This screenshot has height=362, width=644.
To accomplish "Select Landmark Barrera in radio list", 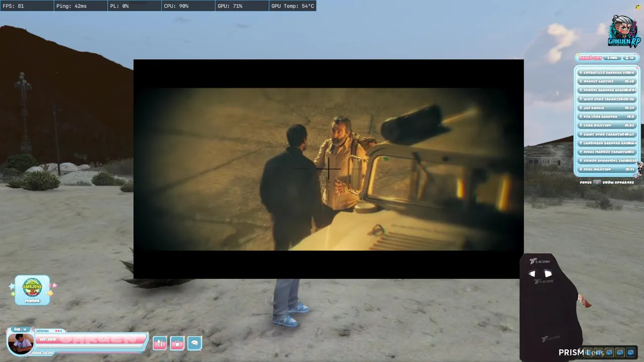I will tap(607, 143).
